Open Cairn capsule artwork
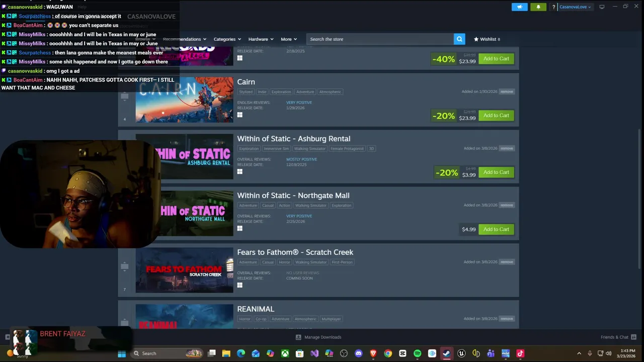 click(184, 100)
